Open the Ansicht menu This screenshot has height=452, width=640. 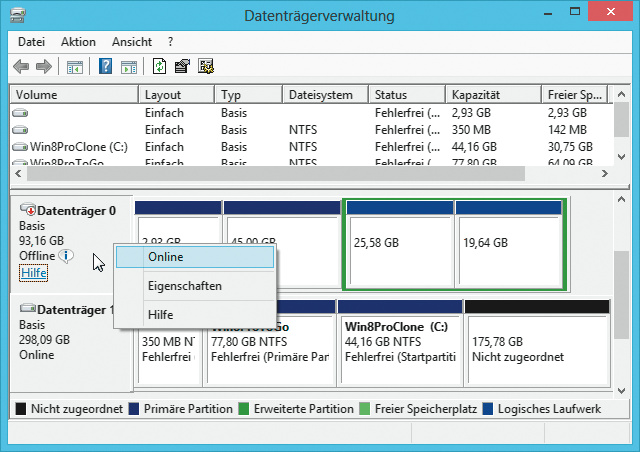[x=132, y=42]
